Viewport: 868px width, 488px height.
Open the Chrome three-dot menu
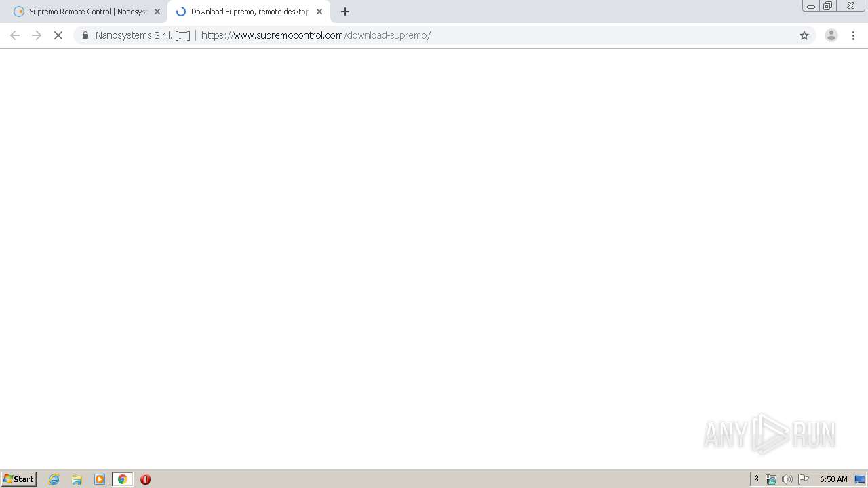[x=853, y=35]
